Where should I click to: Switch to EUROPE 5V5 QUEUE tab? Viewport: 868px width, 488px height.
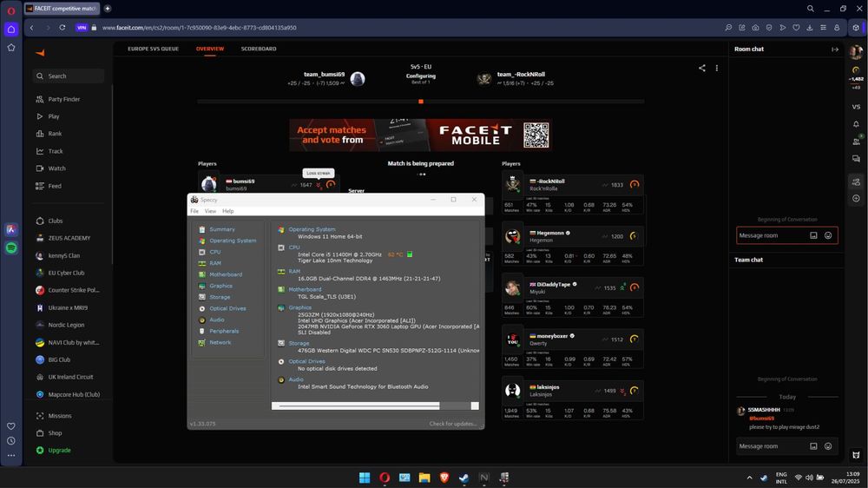(153, 49)
